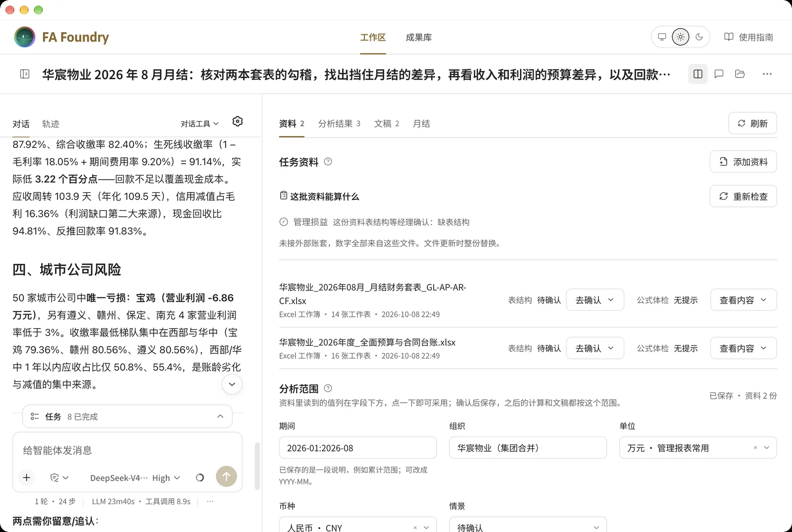The width and height of the screenshot is (792, 532).
Task: Clear the 币种 CNY selection
Action: tap(415, 528)
